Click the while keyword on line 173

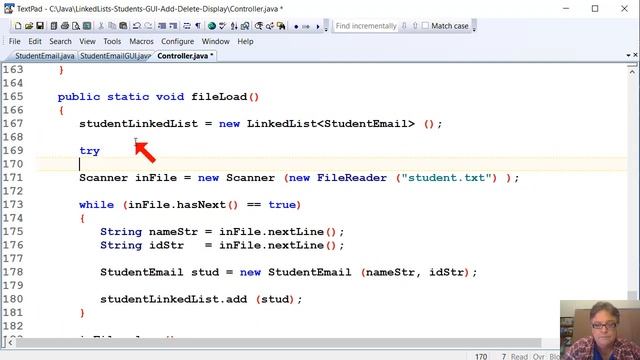click(x=96, y=205)
